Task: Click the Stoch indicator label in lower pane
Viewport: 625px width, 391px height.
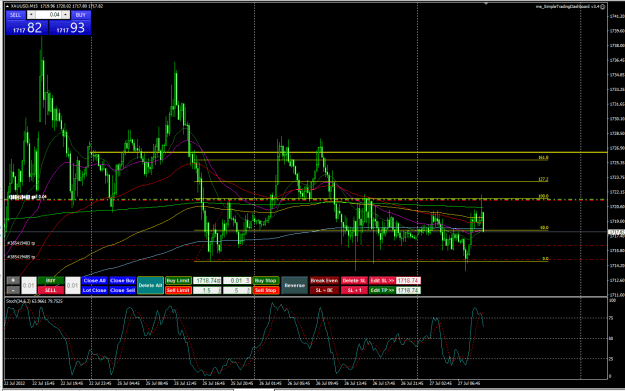Action: tap(34, 301)
